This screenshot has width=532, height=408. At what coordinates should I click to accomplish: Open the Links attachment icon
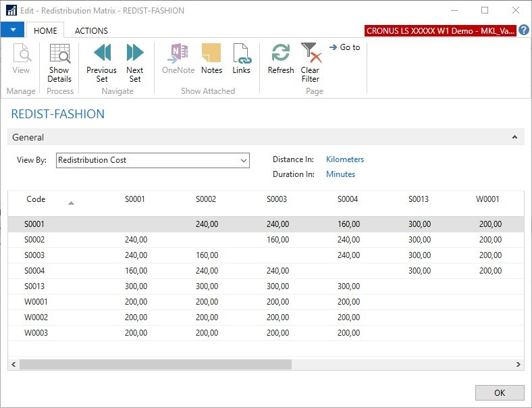click(241, 54)
